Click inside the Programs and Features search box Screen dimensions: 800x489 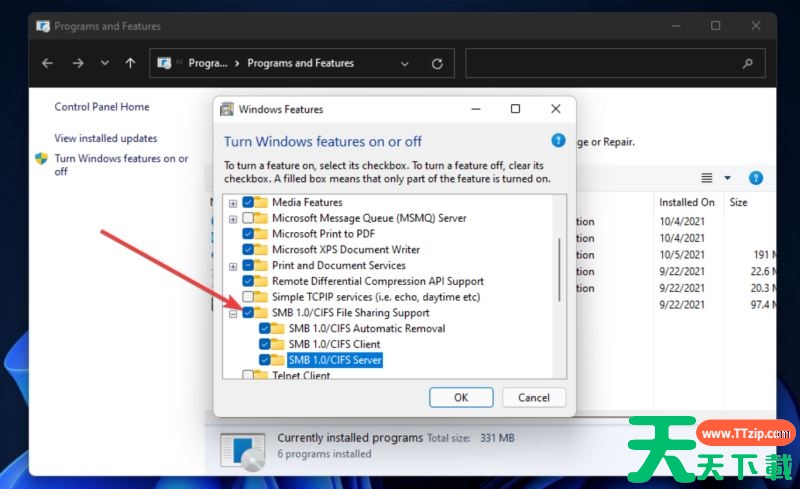[x=615, y=63]
